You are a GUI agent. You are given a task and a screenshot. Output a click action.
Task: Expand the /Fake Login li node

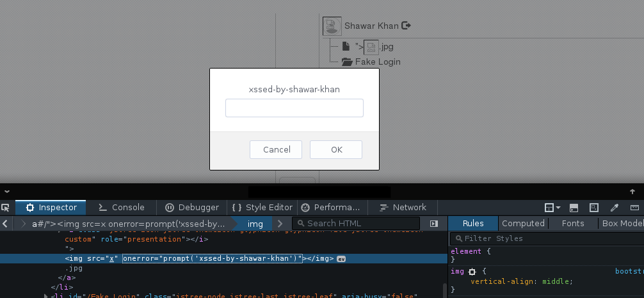(46, 296)
